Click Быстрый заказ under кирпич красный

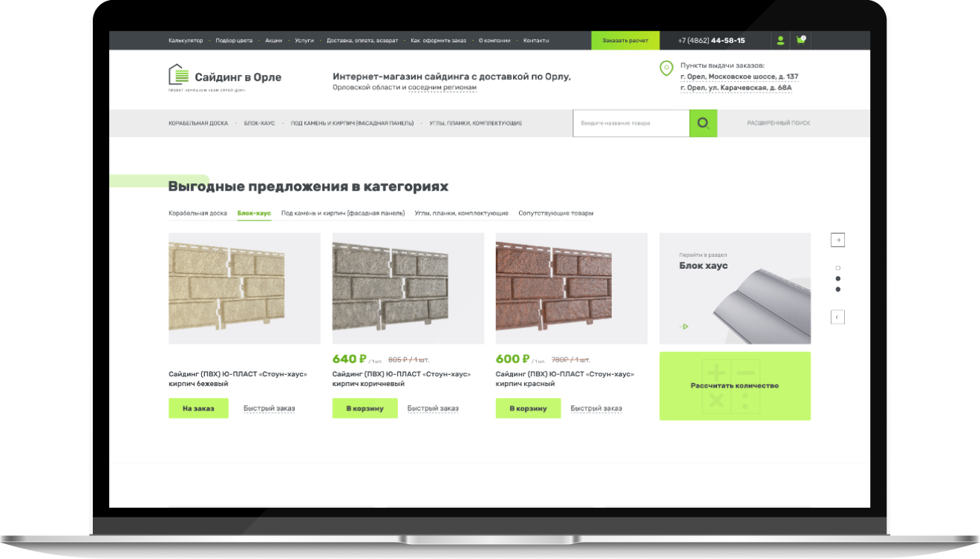point(596,408)
